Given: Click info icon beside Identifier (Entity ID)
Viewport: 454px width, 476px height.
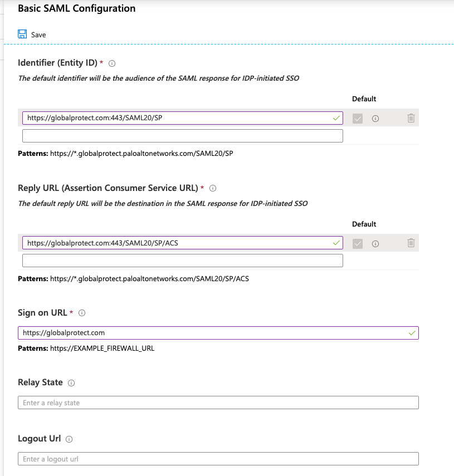Looking at the screenshot, I should (x=112, y=63).
